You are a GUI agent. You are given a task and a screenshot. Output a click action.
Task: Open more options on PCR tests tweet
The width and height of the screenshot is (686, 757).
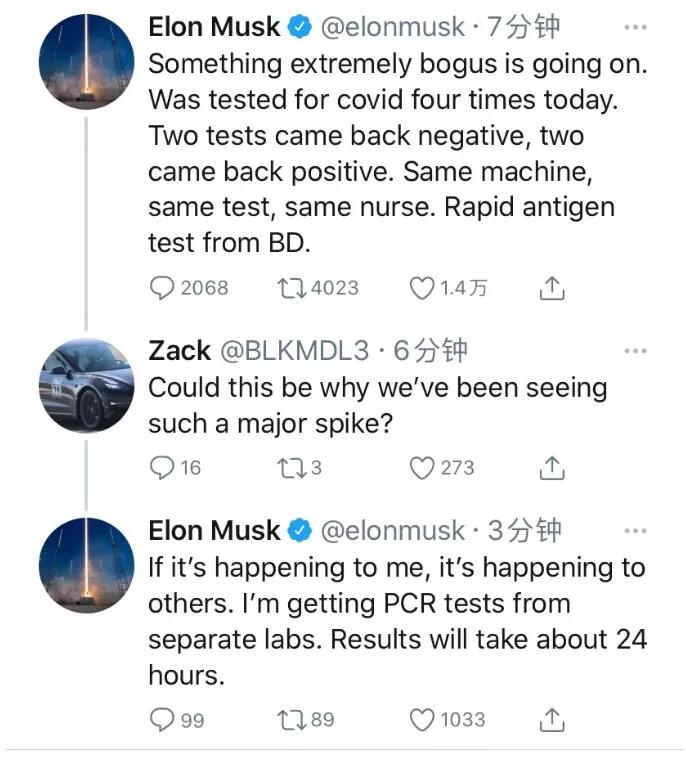point(635,530)
